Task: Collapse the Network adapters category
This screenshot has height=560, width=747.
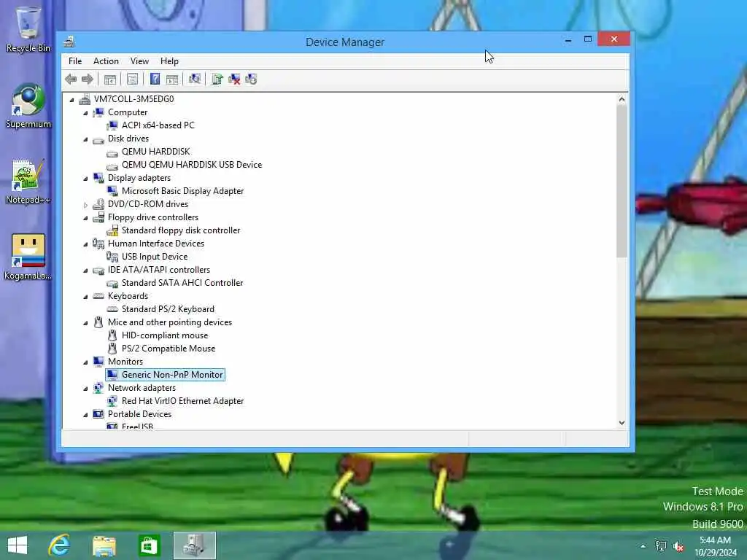Action: [x=86, y=389]
